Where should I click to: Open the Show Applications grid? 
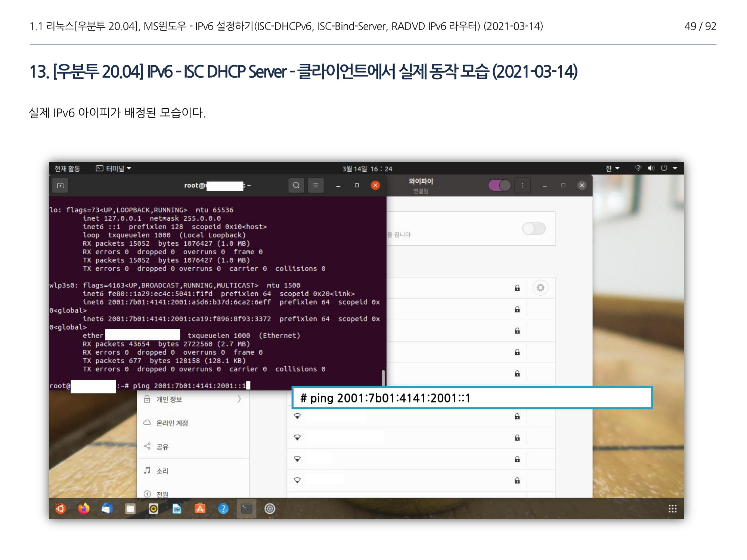tap(672, 508)
